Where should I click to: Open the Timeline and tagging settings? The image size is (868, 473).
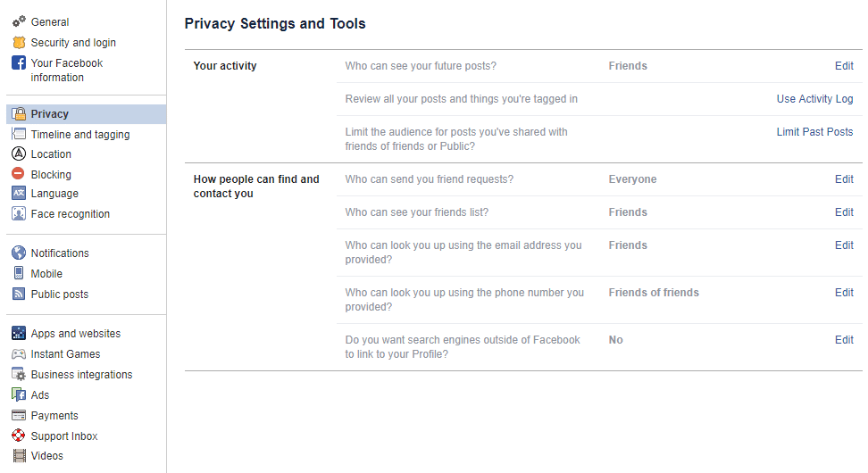(x=80, y=135)
